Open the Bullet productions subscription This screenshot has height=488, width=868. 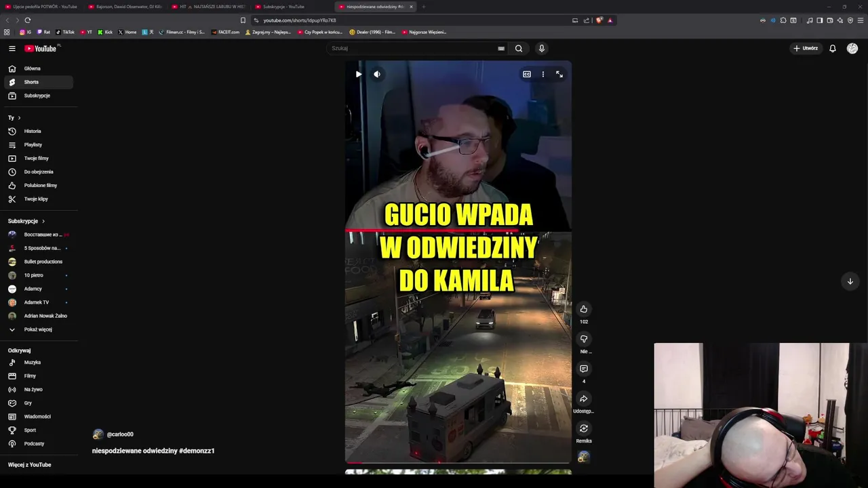pos(38,262)
